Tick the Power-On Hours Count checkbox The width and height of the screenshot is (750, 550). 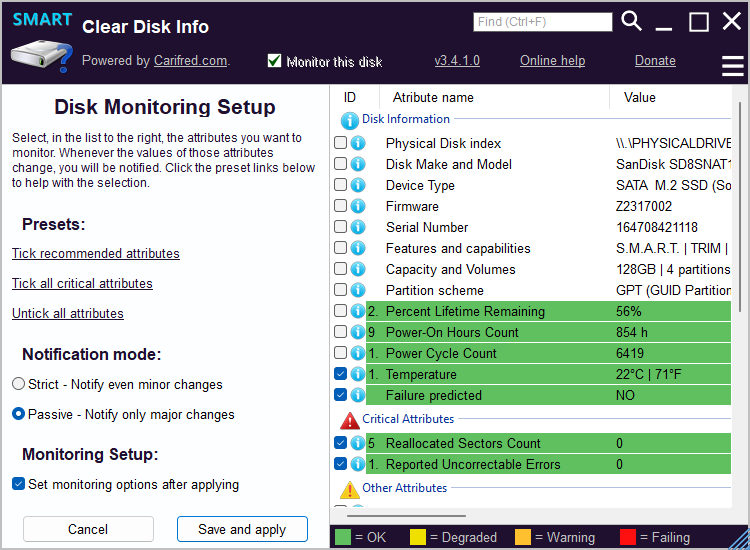[340, 331]
